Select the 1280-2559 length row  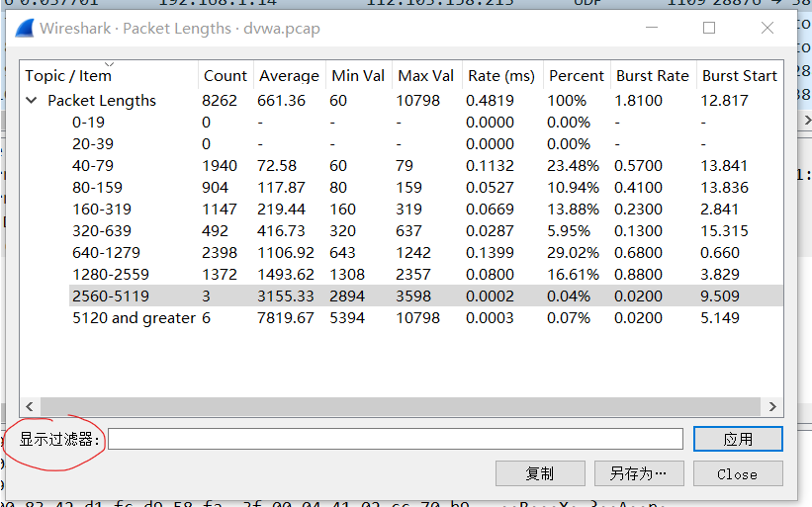[425, 274]
